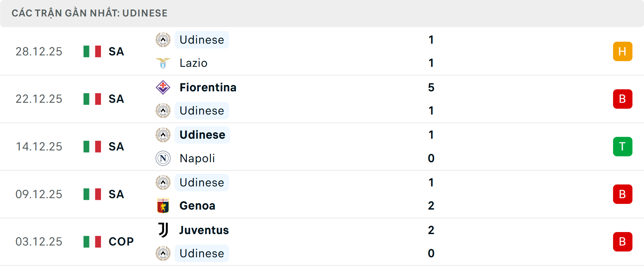The height and width of the screenshot is (266, 644).
Task: Click the Juventus club crest icon
Action: click(163, 230)
